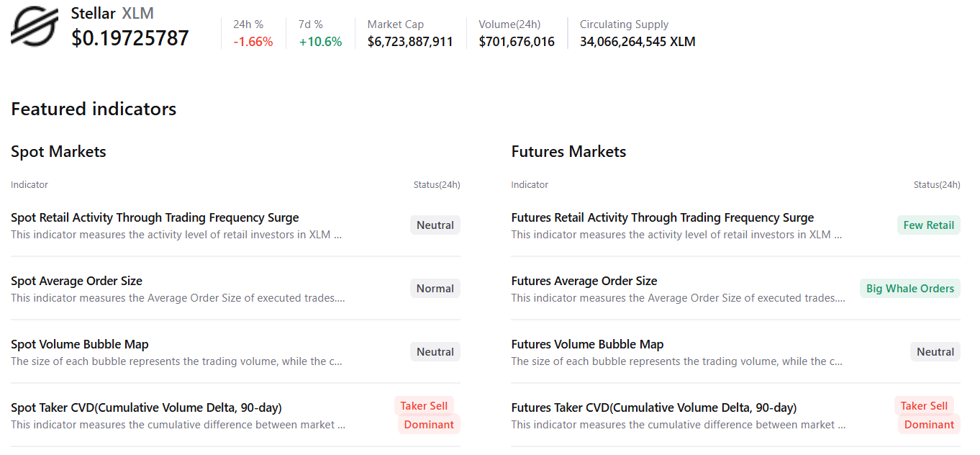Viewport: 980px width, 455px height.
Task: Open Futures Taker CVD indicator
Action: point(654,407)
